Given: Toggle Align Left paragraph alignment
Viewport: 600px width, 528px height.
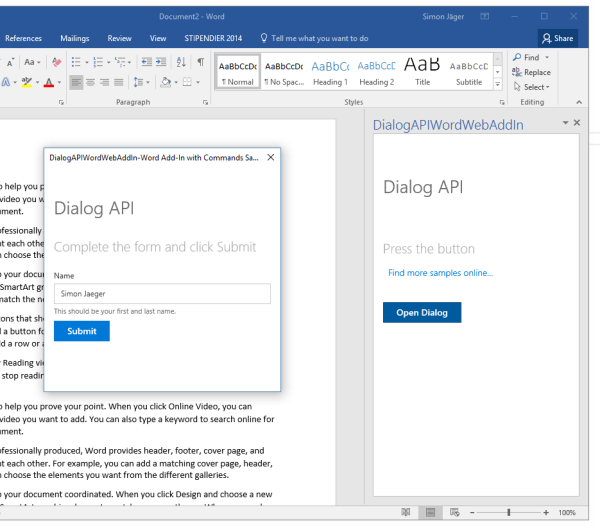Looking at the screenshot, I should tap(76, 82).
